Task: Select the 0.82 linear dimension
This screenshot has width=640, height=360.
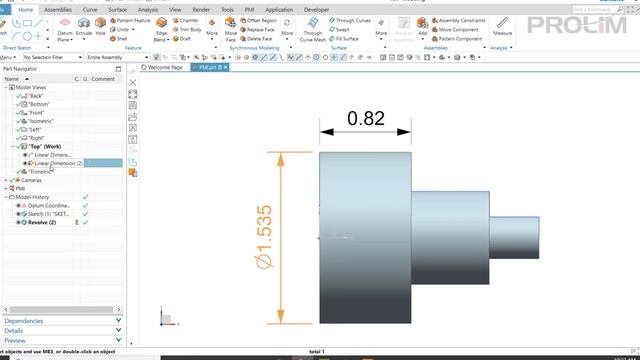Action: [366, 118]
